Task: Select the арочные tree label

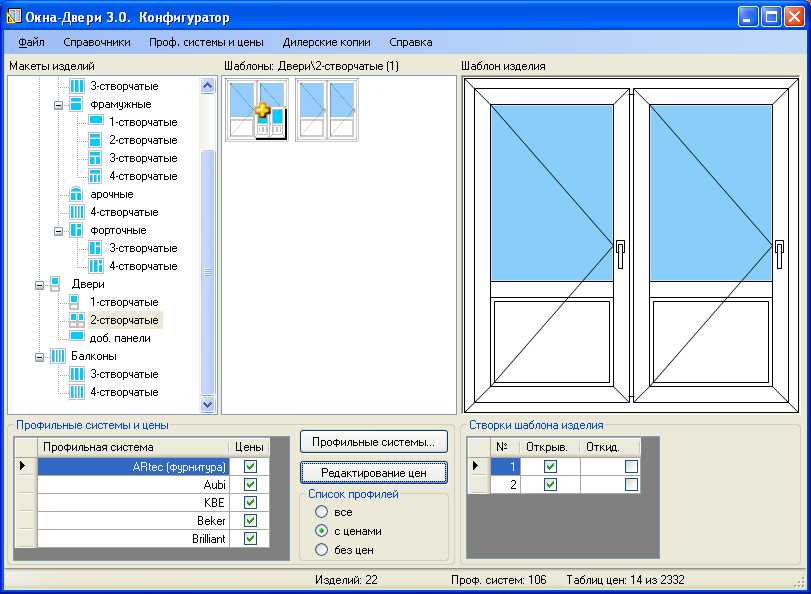Action: pos(112,194)
